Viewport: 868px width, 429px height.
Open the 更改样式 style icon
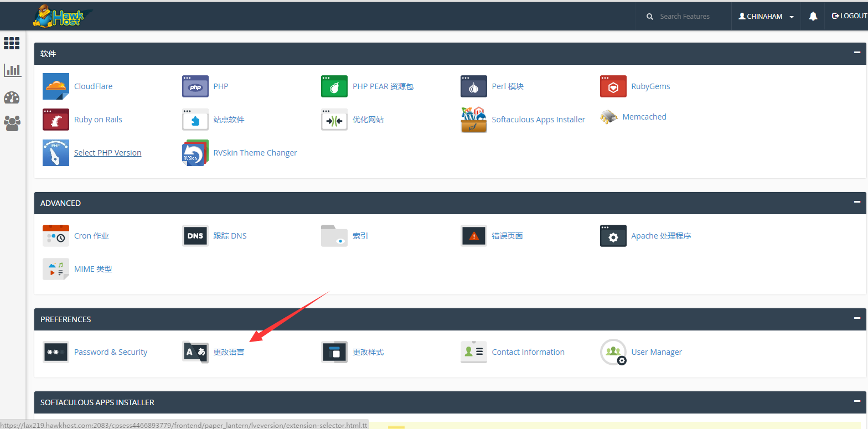pos(334,352)
